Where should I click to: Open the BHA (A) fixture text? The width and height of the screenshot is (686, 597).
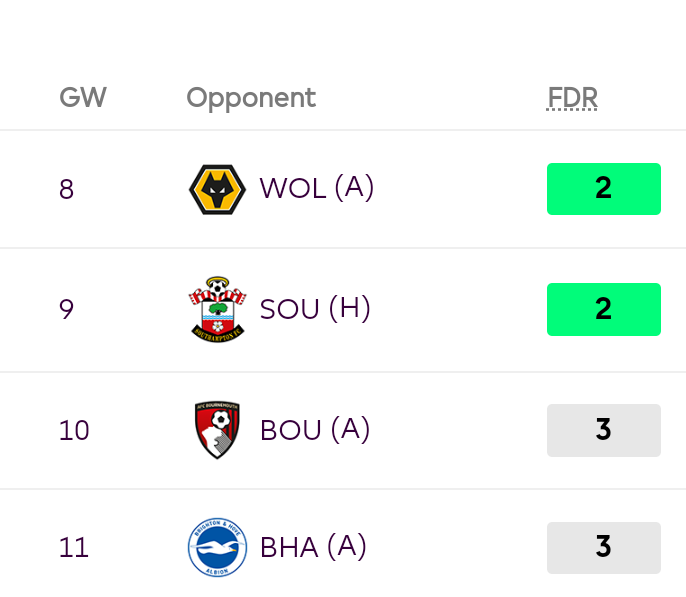pyautogui.click(x=313, y=547)
